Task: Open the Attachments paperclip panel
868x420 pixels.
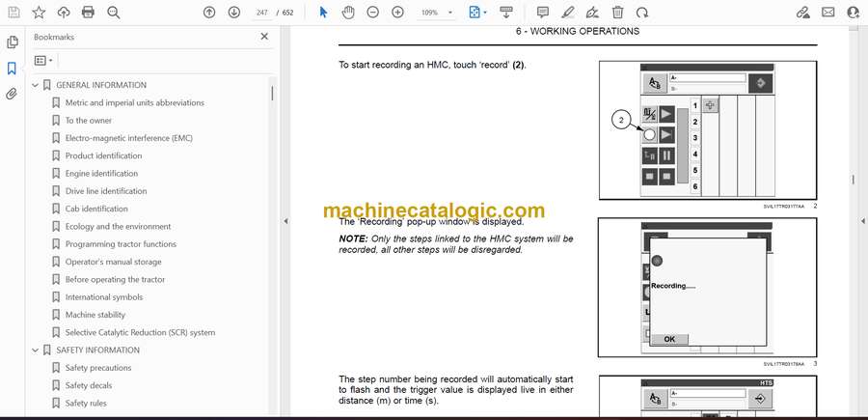Action: pyautogui.click(x=12, y=94)
